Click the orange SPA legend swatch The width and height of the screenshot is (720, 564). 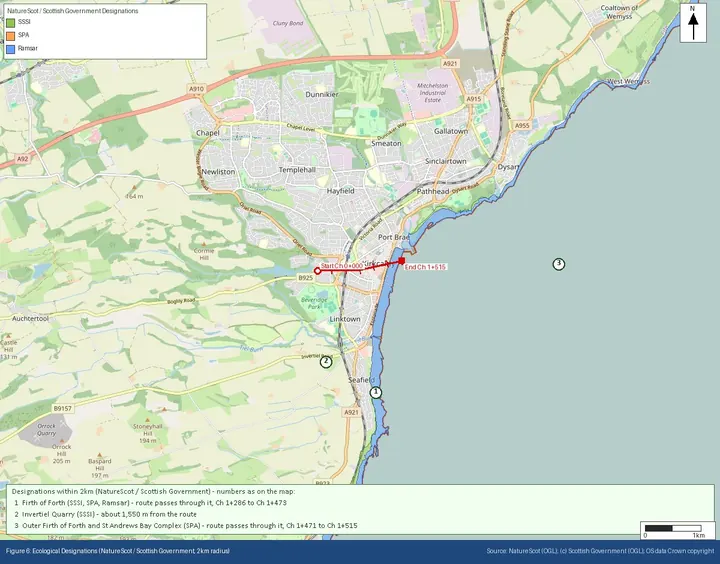click(11, 35)
